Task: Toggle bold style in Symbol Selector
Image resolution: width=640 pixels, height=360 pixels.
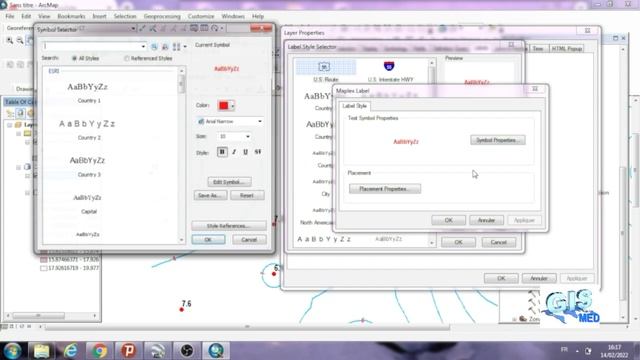Action: pyautogui.click(x=222, y=152)
